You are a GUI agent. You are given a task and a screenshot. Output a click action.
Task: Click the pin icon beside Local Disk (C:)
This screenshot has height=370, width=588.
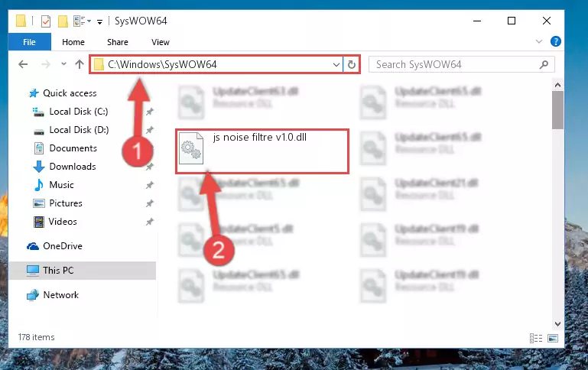[150, 112]
